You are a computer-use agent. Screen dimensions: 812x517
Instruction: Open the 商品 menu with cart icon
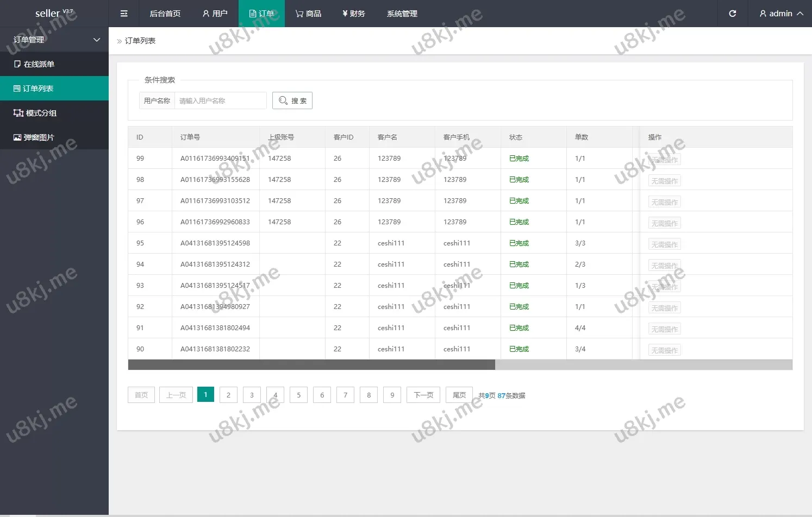pyautogui.click(x=308, y=14)
